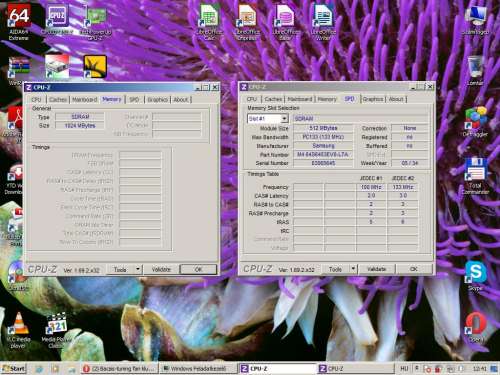Open Mainboard tab in left CPU-Z window

pos(85,100)
